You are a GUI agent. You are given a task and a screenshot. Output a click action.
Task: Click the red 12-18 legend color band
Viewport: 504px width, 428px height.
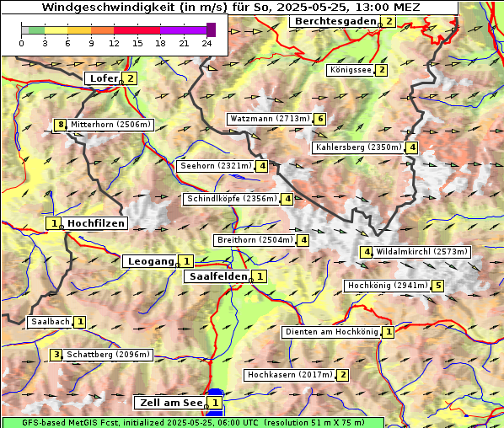point(137,30)
